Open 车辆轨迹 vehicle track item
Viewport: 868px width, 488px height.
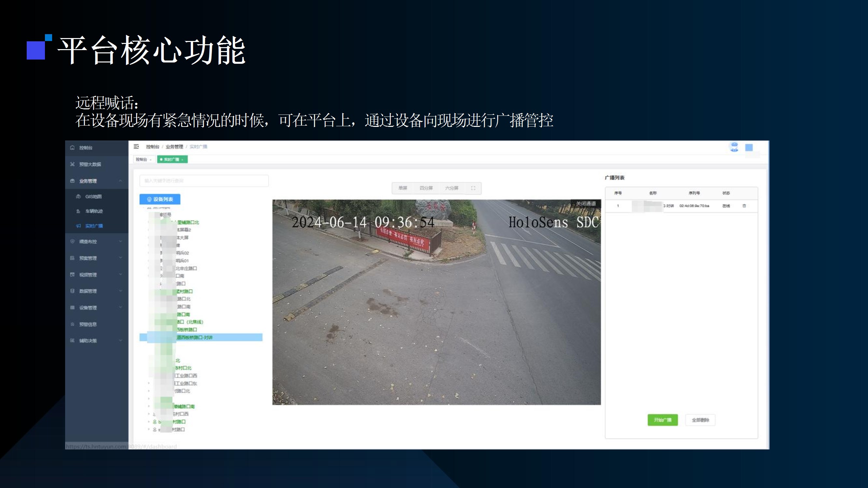(x=94, y=211)
